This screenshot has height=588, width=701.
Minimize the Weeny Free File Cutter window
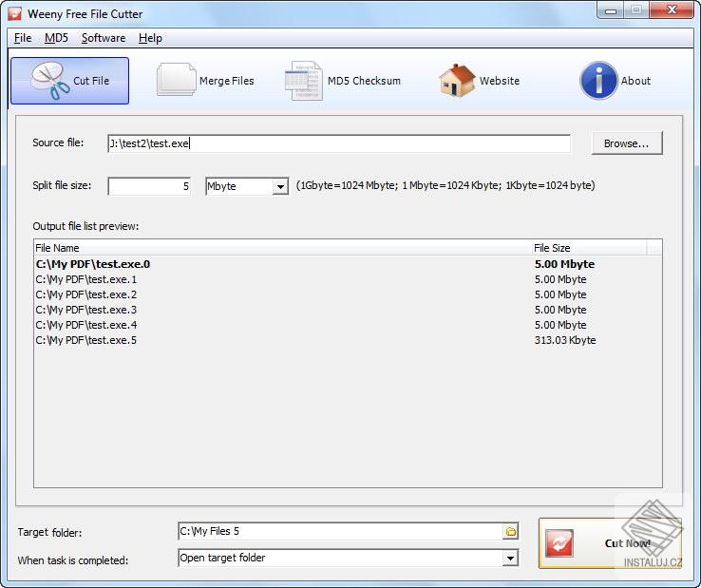click(611, 10)
